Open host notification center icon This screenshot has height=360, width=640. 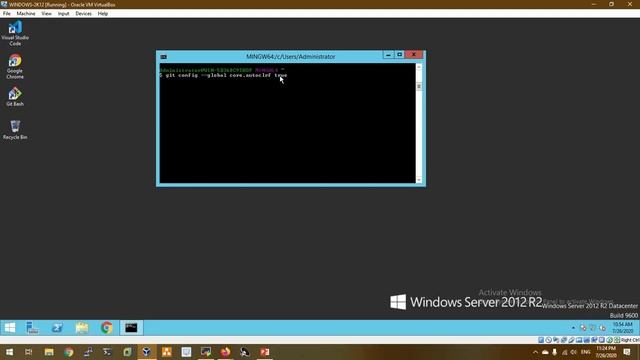coord(627,352)
